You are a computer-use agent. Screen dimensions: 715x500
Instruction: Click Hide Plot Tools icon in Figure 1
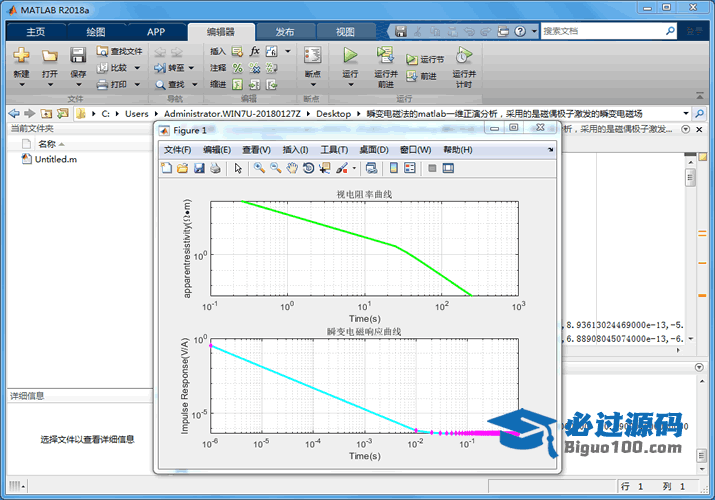pos(432,168)
